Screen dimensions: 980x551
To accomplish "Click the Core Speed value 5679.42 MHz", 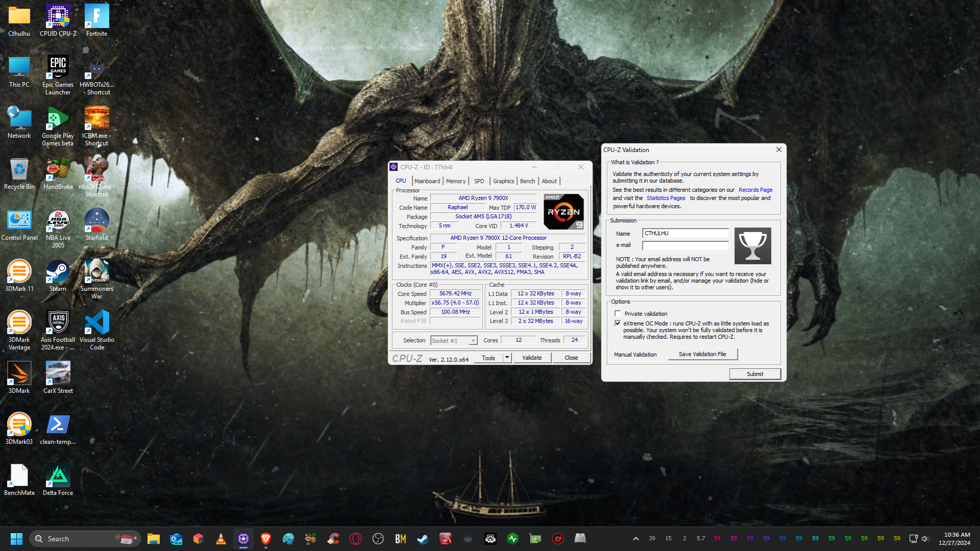I will pyautogui.click(x=455, y=294).
